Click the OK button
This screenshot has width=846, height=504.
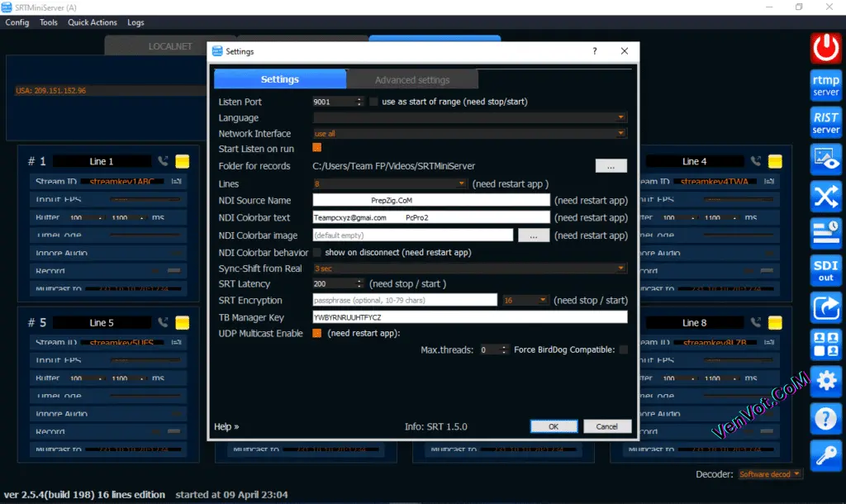tap(554, 426)
